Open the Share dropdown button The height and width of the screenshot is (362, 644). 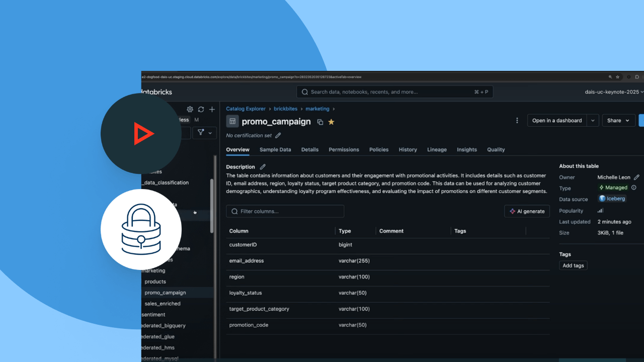tap(618, 121)
